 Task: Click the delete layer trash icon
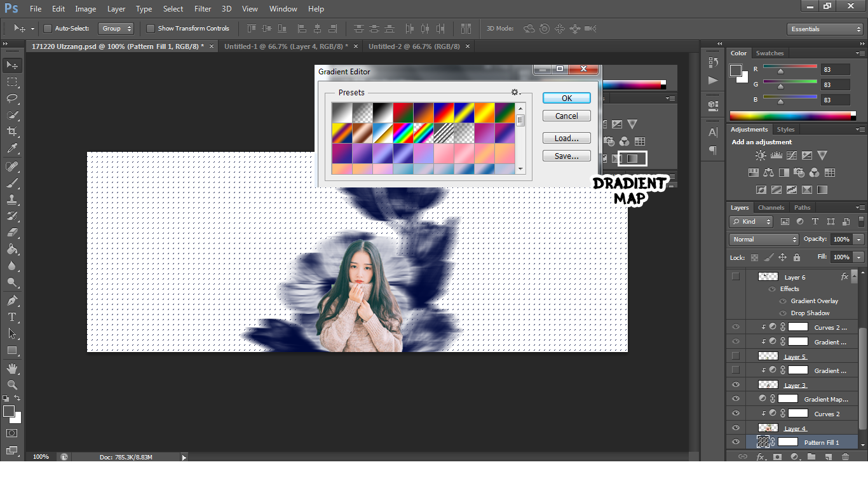(845, 457)
